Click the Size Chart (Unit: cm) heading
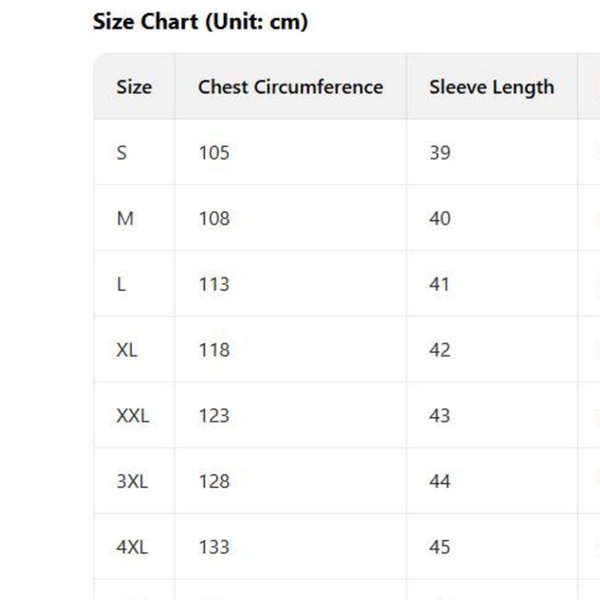The image size is (600, 600). [200, 22]
